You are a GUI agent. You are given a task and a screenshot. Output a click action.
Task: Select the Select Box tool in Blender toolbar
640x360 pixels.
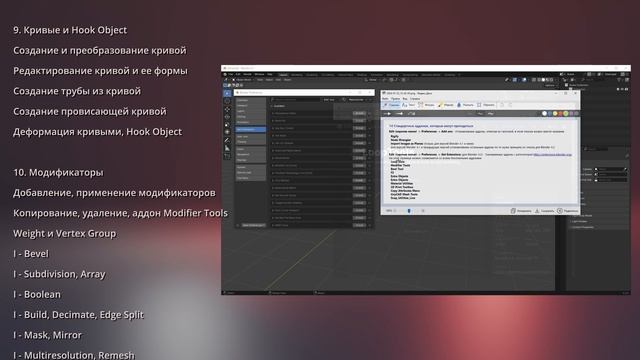click(227, 93)
